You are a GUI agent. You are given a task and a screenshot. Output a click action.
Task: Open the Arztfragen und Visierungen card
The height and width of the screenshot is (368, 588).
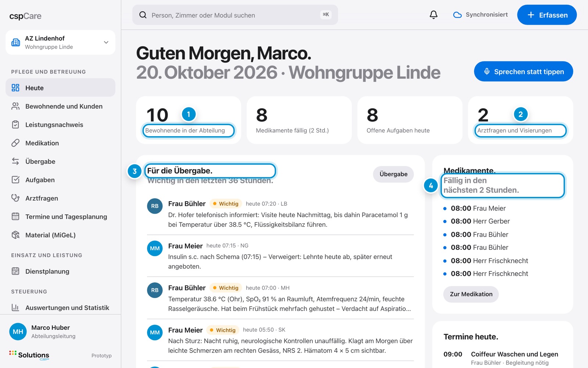520,120
